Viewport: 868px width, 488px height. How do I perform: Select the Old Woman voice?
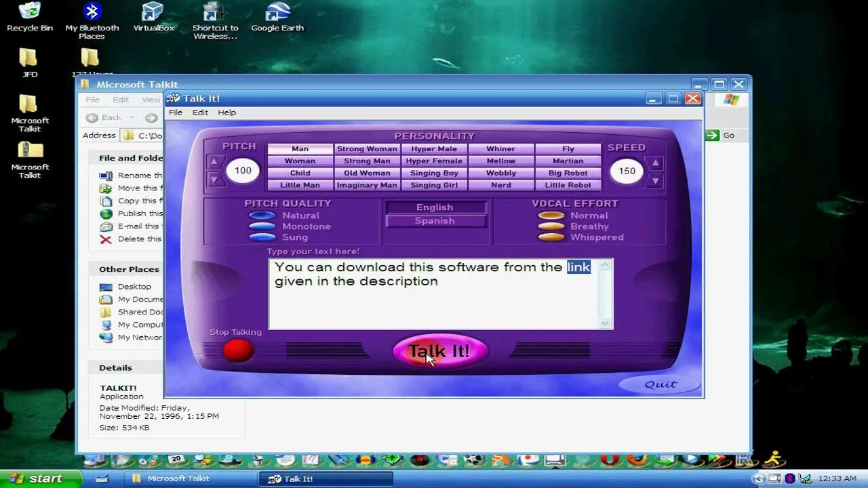pyautogui.click(x=367, y=173)
